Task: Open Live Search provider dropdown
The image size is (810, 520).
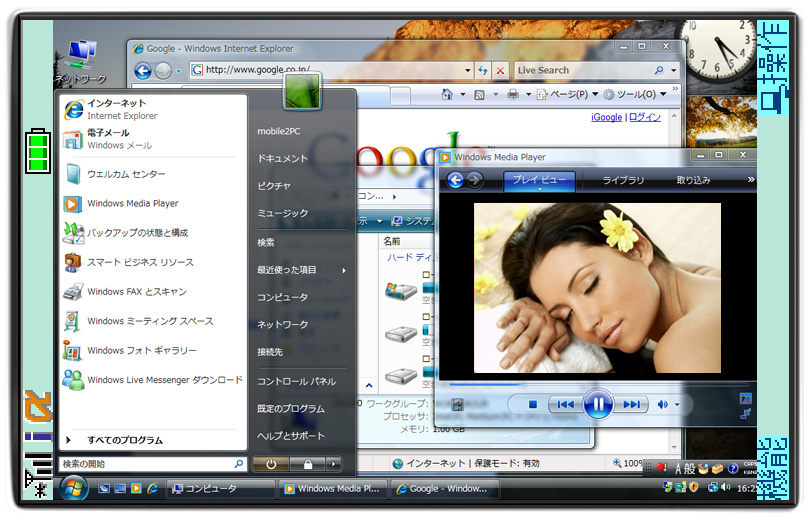Action: tap(674, 70)
